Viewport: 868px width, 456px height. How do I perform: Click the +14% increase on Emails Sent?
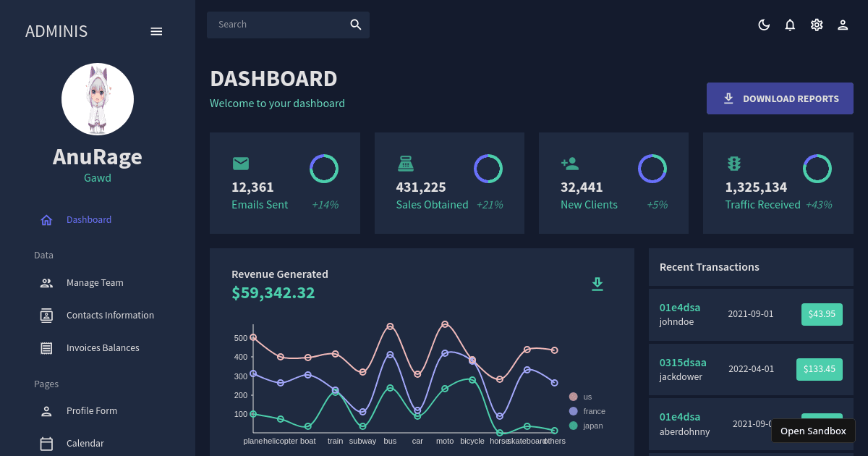[x=325, y=205]
